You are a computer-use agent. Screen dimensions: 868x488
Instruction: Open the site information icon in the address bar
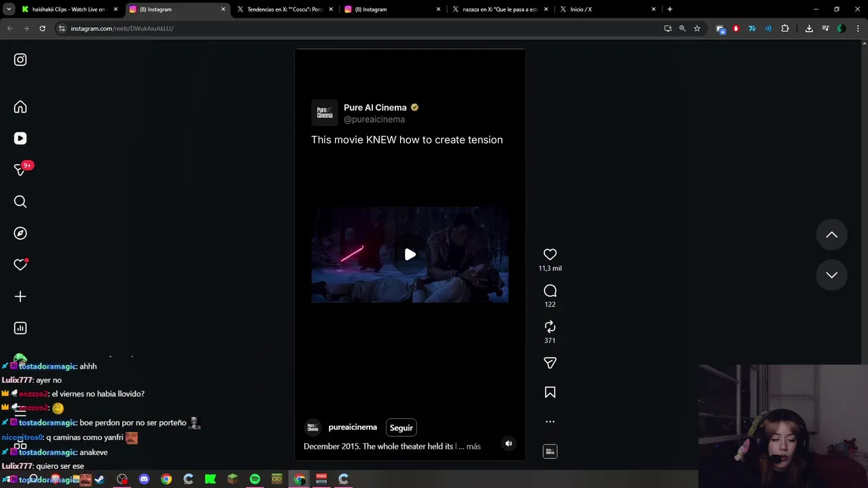click(62, 28)
